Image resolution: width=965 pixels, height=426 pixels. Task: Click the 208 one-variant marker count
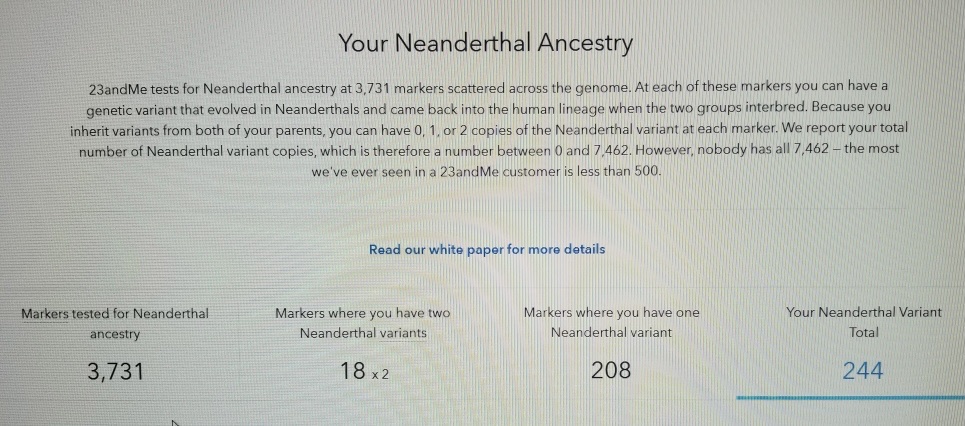point(611,370)
